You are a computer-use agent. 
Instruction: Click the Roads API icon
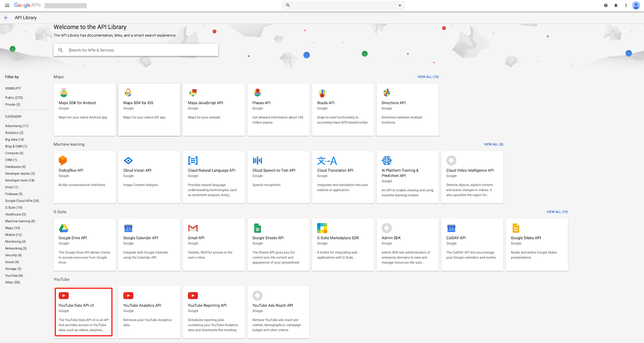pos(322,93)
